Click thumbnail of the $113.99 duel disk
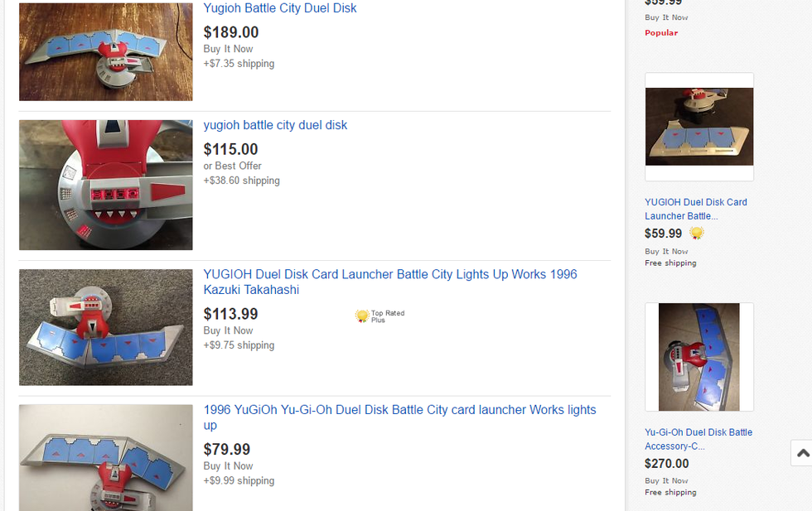 click(106, 327)
